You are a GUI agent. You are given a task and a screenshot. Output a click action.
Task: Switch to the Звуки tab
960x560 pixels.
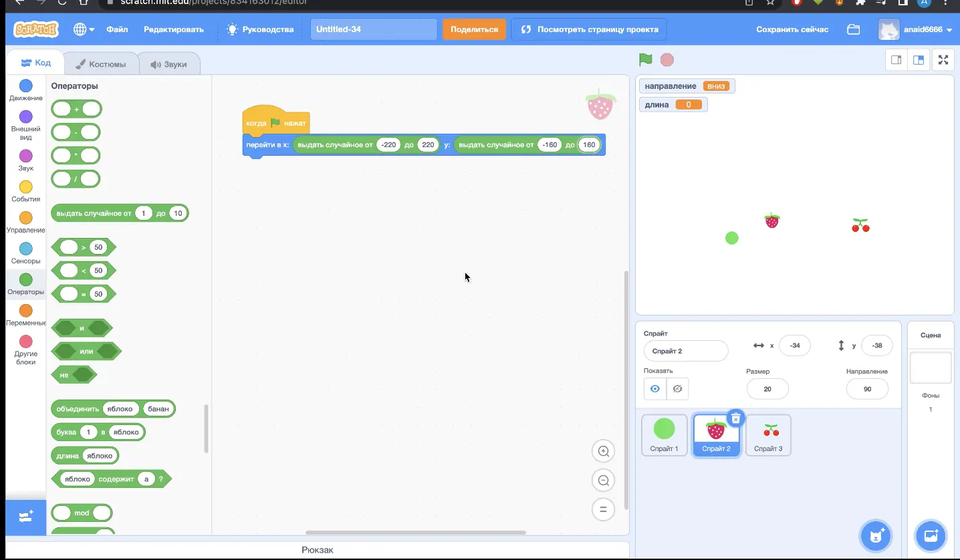(x=169, y=64)
